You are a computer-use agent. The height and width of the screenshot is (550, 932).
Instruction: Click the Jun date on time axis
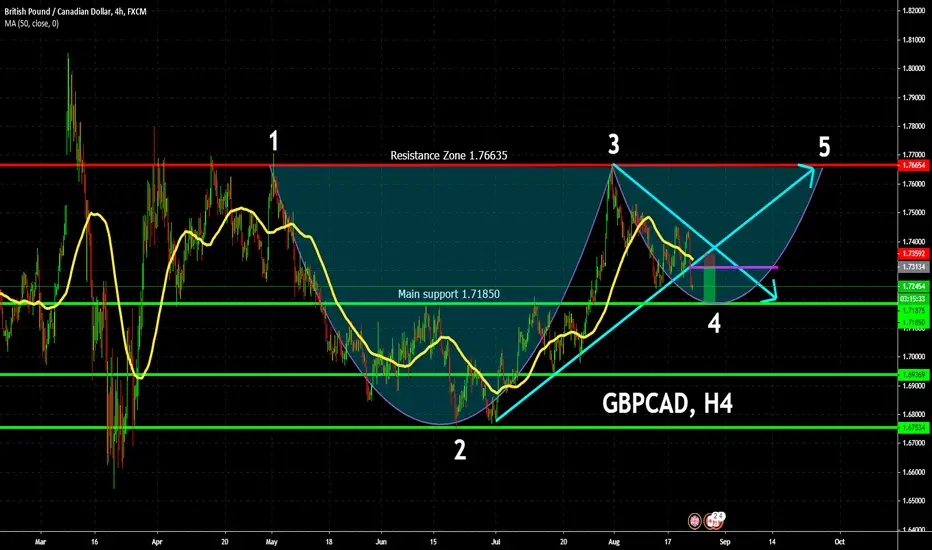381,542
